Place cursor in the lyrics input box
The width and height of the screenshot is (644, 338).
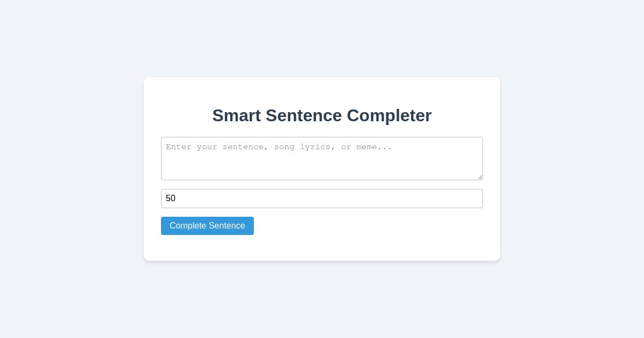pyautogui.click(x=322, y=158)
